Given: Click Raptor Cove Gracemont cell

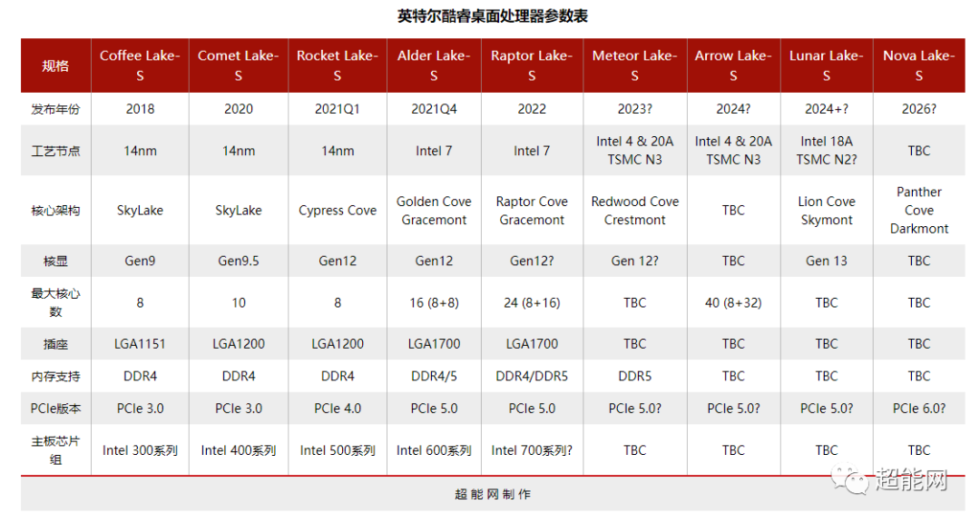Looking at the screenshot, I should (x=532, y=211).
